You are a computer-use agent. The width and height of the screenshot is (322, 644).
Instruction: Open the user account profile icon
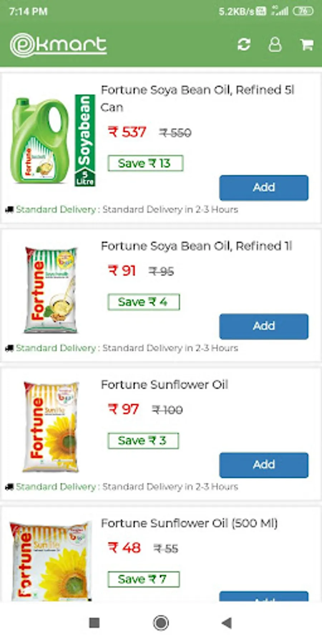pos(275,45)
